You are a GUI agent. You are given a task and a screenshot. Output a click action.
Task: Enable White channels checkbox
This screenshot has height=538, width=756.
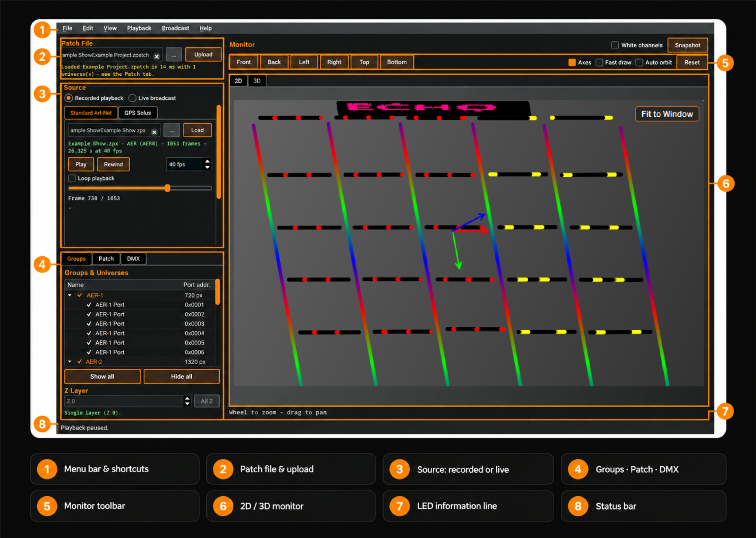[615, 45]
